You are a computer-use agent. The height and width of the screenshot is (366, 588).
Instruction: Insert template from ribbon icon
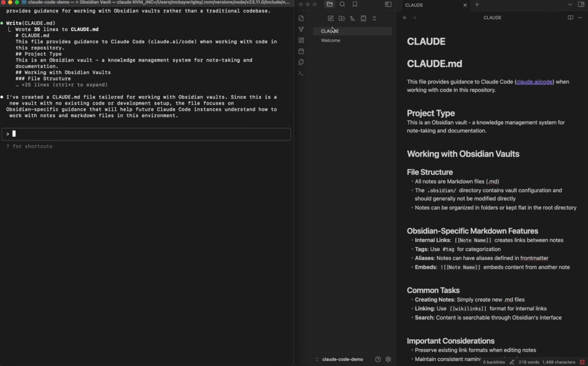(x=301, y=62)
